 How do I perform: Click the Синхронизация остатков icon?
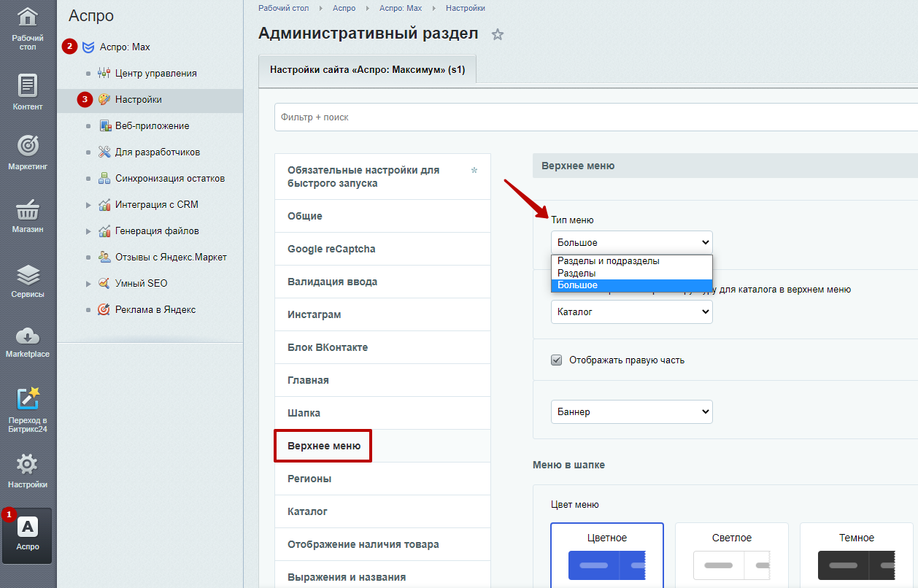pyautogui.click(x=104, y=178)
